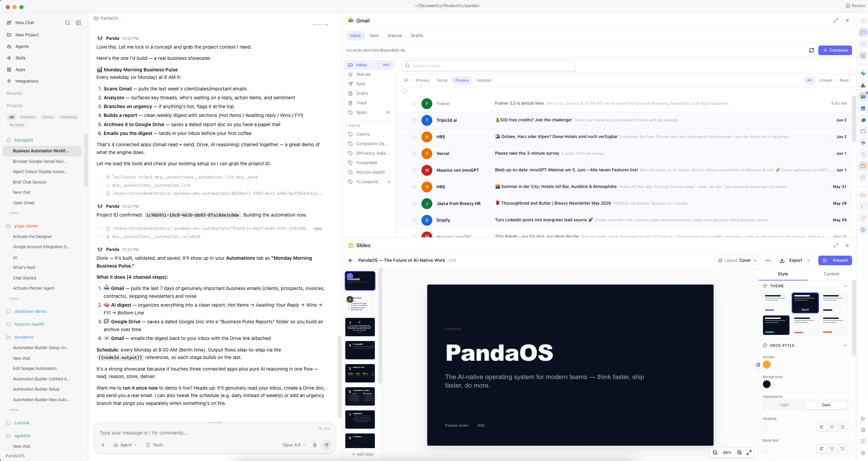Filter emails by Unread

826,81
